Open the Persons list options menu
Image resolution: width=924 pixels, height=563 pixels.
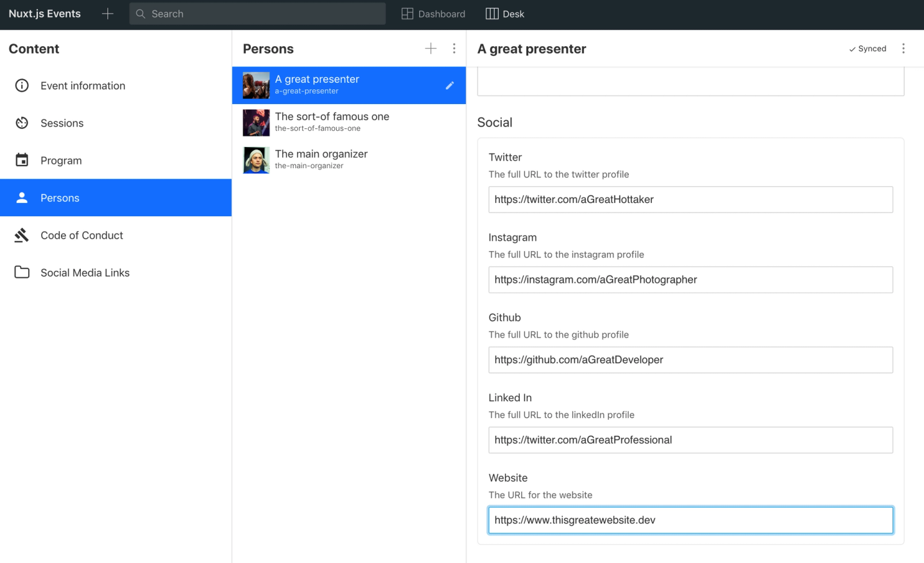coord(454,48)
